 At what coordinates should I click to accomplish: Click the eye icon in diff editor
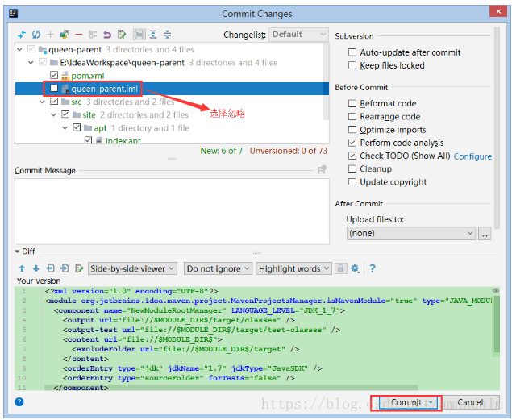click(495, 290)
